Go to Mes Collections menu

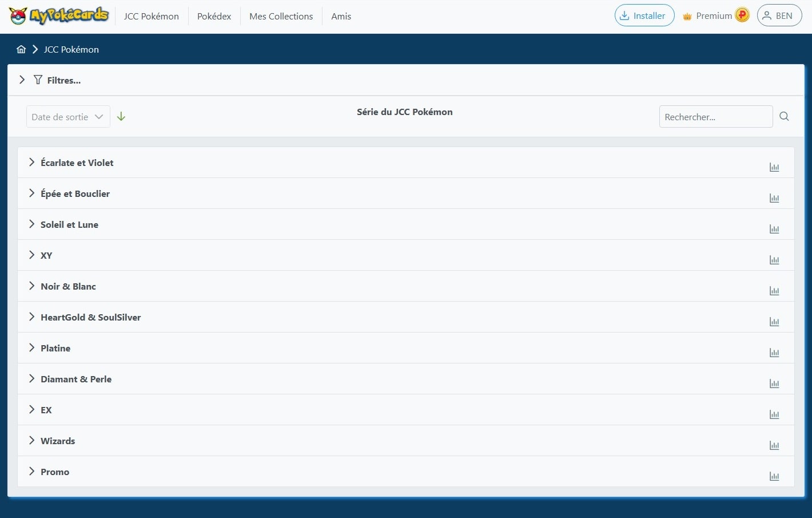click(281, 16)
